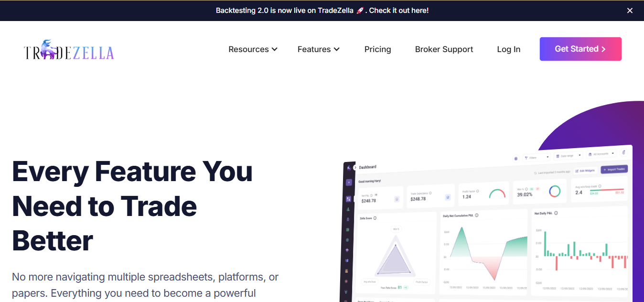Click the Avg win/loss value "2.4"
Screen dimensions: 644x302
(x=579, y=193)
